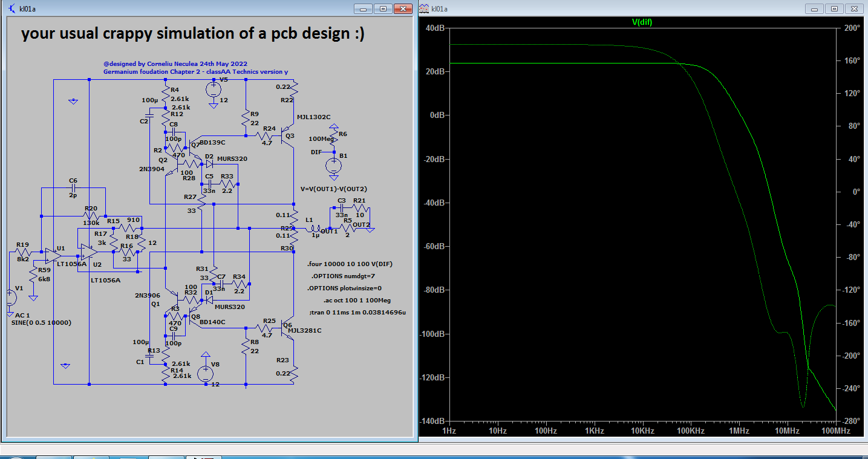Click the C6 2p capacitor symbol
This screenshot has height=459, width=868.
[73, 188]
